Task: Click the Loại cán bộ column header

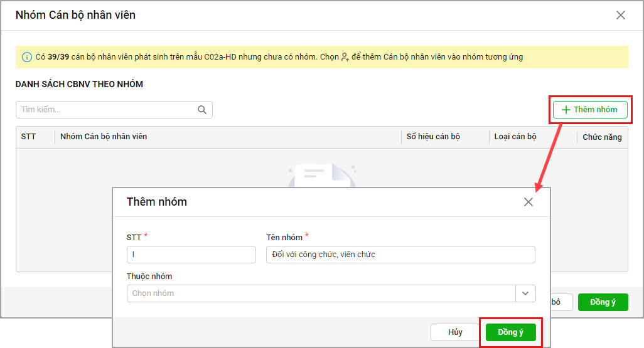Action: (515, 137)
